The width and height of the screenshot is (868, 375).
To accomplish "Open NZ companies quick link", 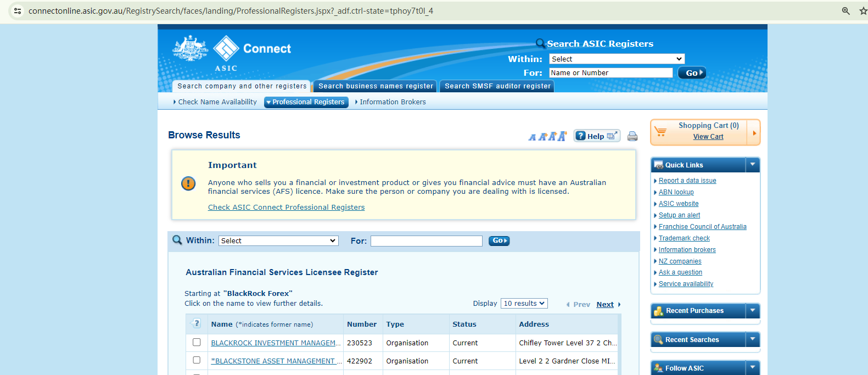I will point(680,261).
